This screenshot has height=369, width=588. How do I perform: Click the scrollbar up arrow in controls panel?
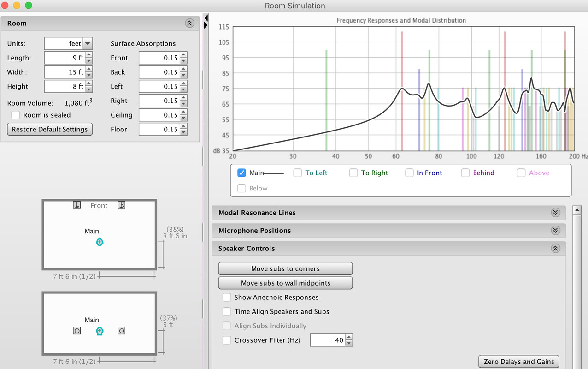[576, 210]
